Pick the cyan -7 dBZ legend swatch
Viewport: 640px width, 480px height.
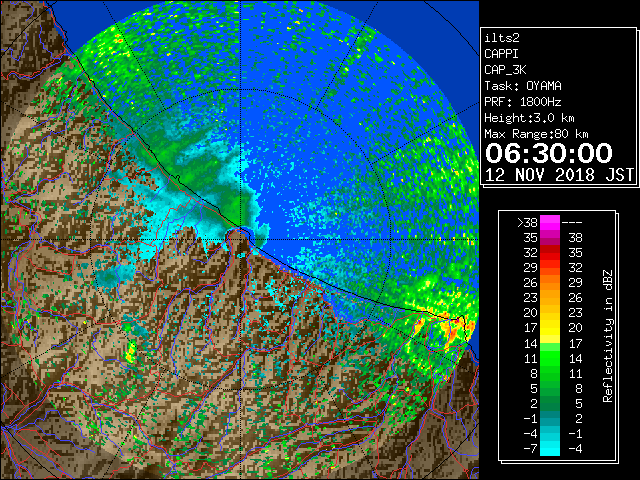coord(550,448)
